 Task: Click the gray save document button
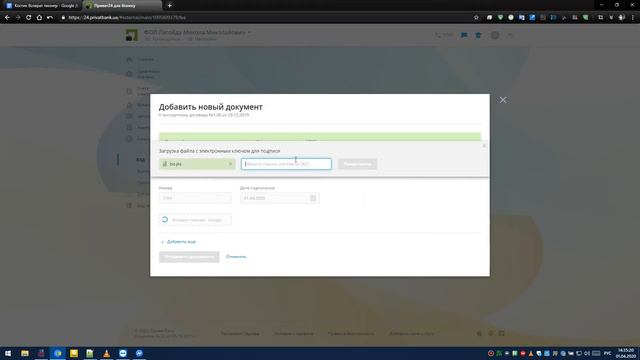click(189, 257)
